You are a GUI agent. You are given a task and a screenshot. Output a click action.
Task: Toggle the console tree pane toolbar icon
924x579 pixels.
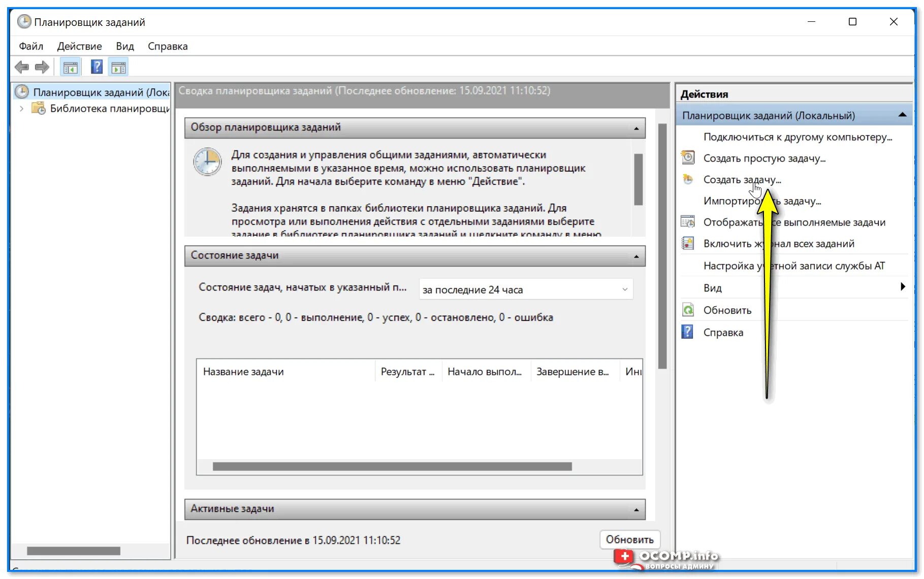coord(71,67)
